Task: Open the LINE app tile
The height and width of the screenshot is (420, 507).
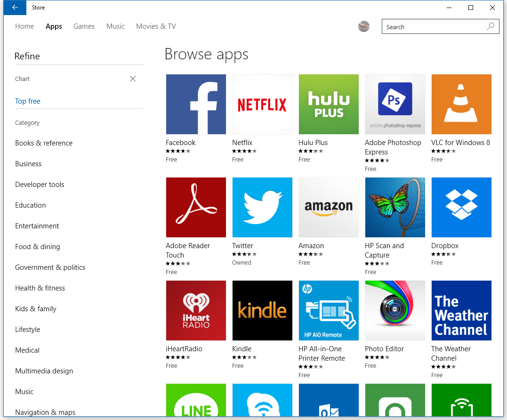Action: [x=196, y=400]
